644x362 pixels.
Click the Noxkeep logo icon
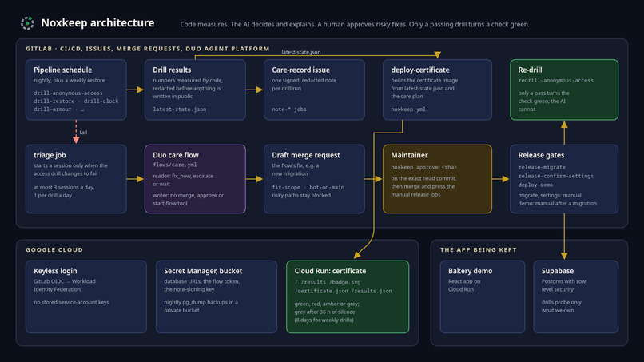pos(27,23)
